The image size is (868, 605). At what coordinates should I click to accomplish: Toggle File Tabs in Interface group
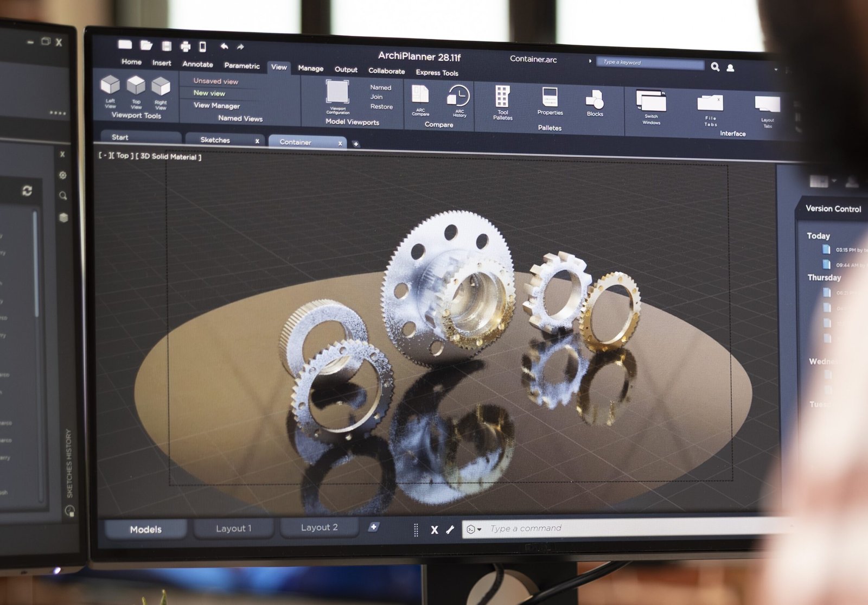click(710, 103)
